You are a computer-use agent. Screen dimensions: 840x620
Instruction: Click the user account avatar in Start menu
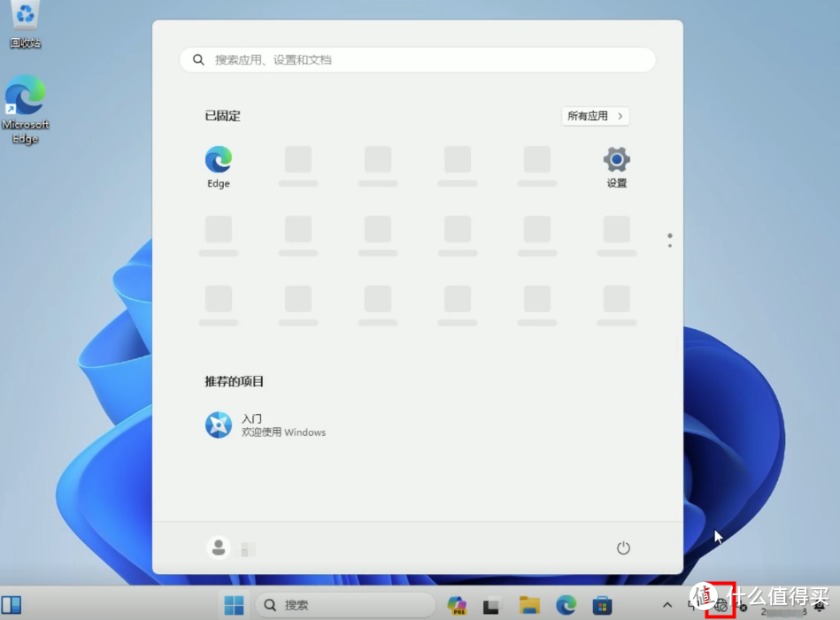point(218,547)
